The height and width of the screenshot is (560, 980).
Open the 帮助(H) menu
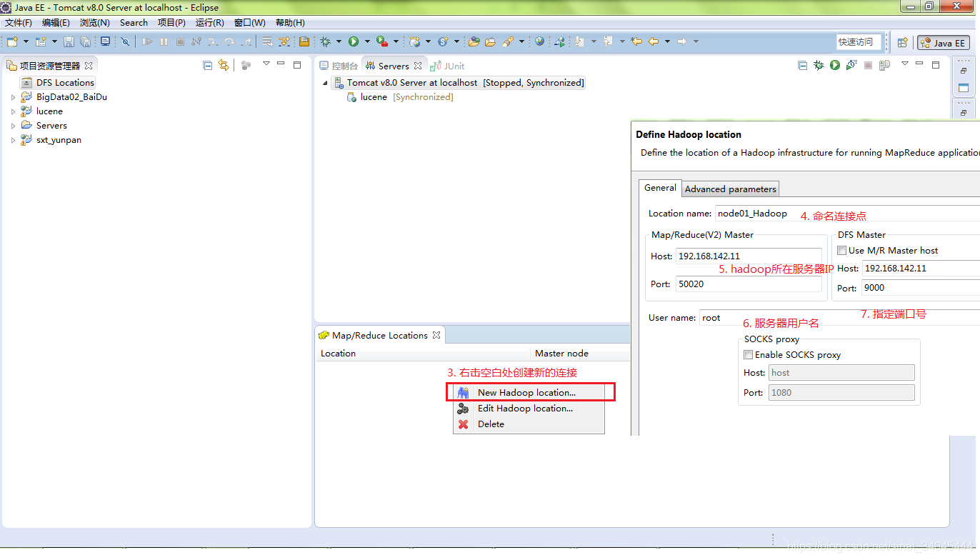point(290,23)
